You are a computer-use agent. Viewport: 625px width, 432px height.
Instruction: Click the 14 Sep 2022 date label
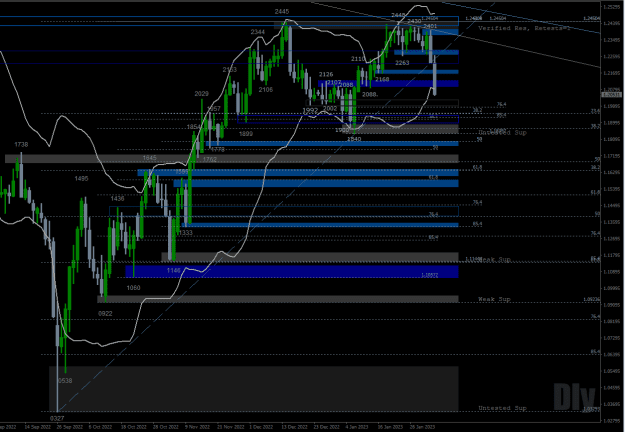(37, 427)
